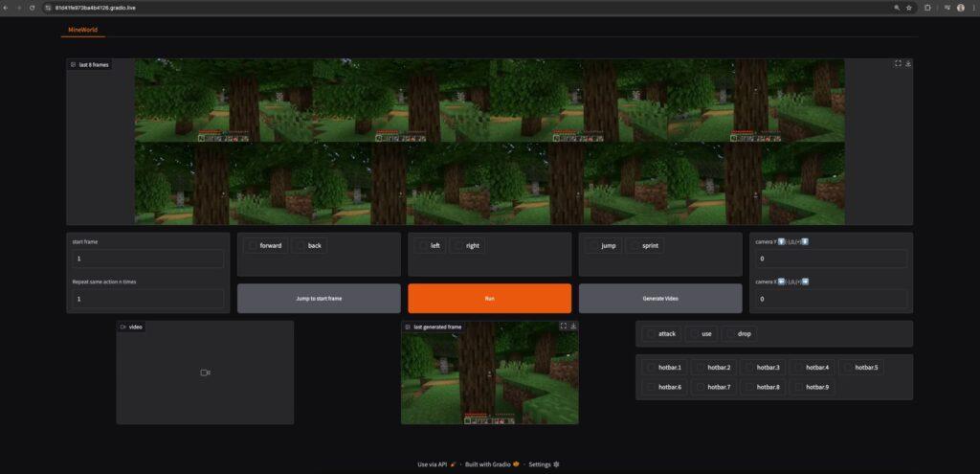The height and width of the screenshot is (474, 980).
Task: Click the zoom magnifier icon in address bar
Action: click(x=897, y=8)
